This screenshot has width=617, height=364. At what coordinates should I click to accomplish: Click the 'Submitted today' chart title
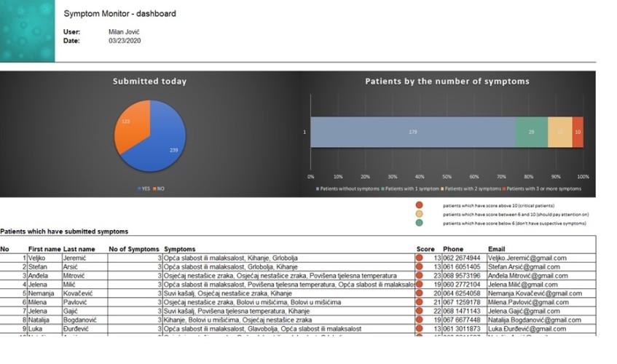tap(149, 82)
